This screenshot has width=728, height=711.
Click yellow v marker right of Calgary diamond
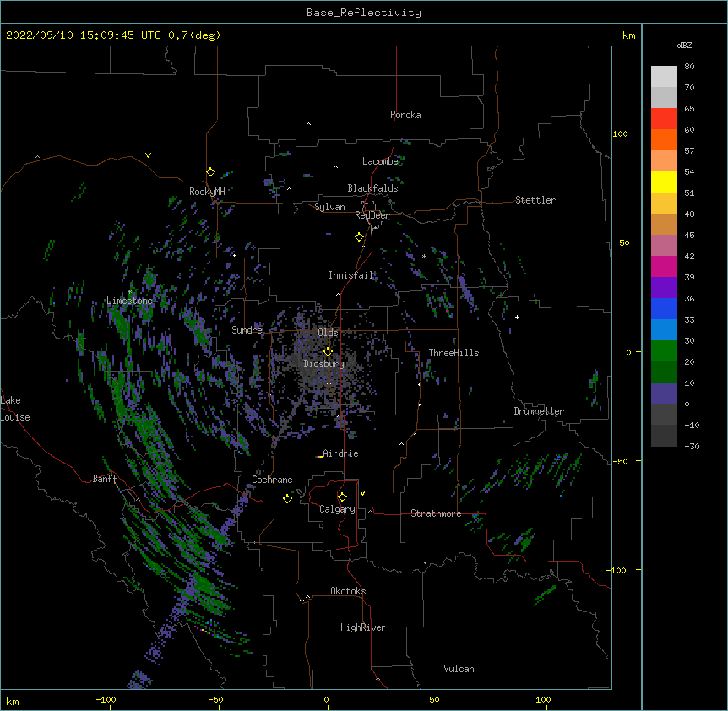(x=362, y=493)
